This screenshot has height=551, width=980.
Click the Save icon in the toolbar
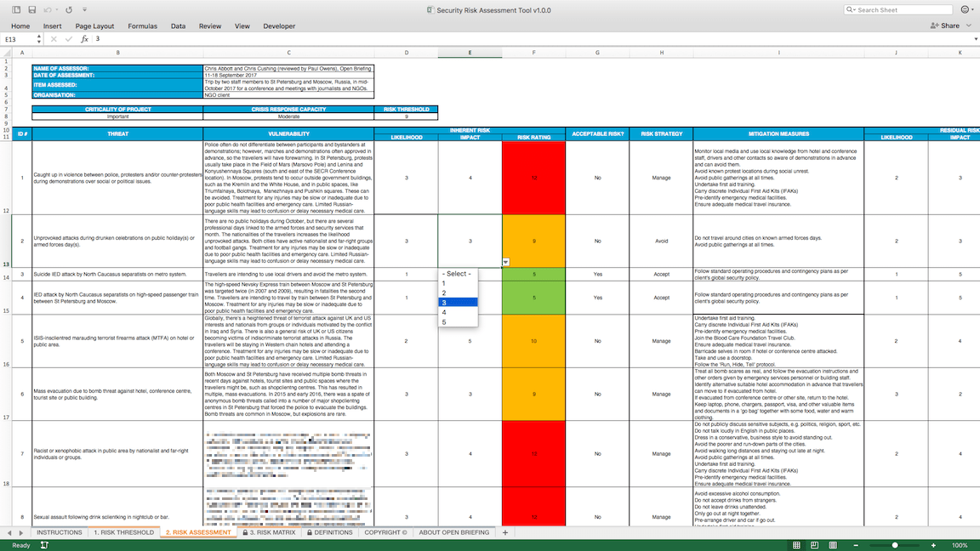click(32, 9)
